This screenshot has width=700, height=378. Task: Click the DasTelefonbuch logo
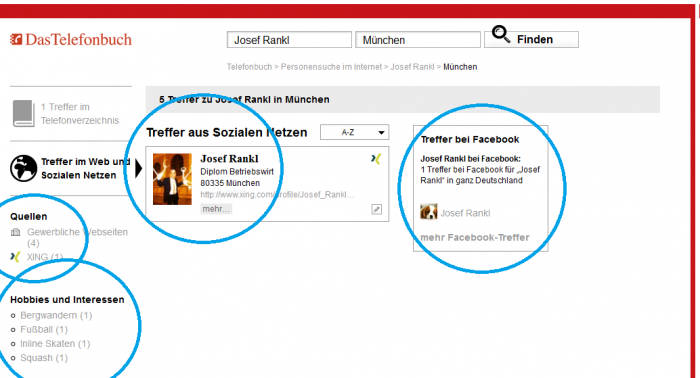(71, 40)
